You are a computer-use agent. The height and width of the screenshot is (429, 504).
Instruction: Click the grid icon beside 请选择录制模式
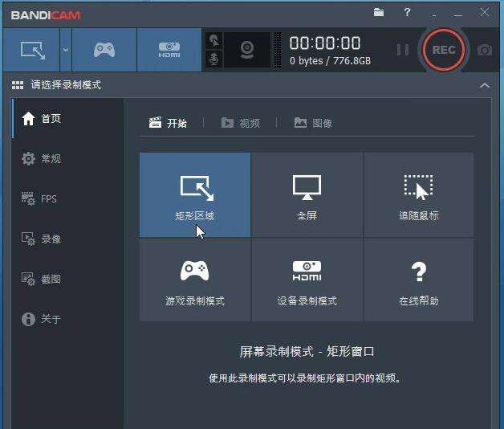[x=18, y=85]
